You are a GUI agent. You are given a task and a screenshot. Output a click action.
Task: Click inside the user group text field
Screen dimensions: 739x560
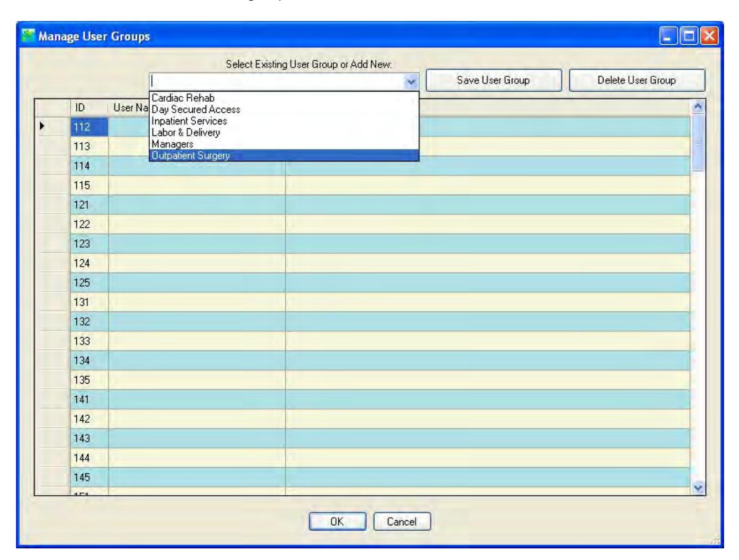pyautogui.click(x=277, y=81)
